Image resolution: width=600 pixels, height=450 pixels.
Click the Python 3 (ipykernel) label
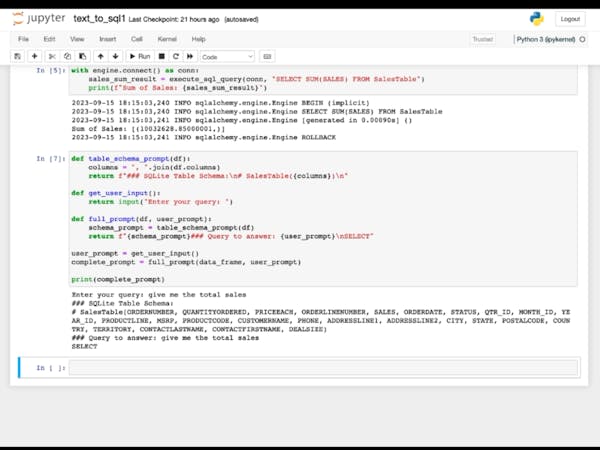(546, 39)
